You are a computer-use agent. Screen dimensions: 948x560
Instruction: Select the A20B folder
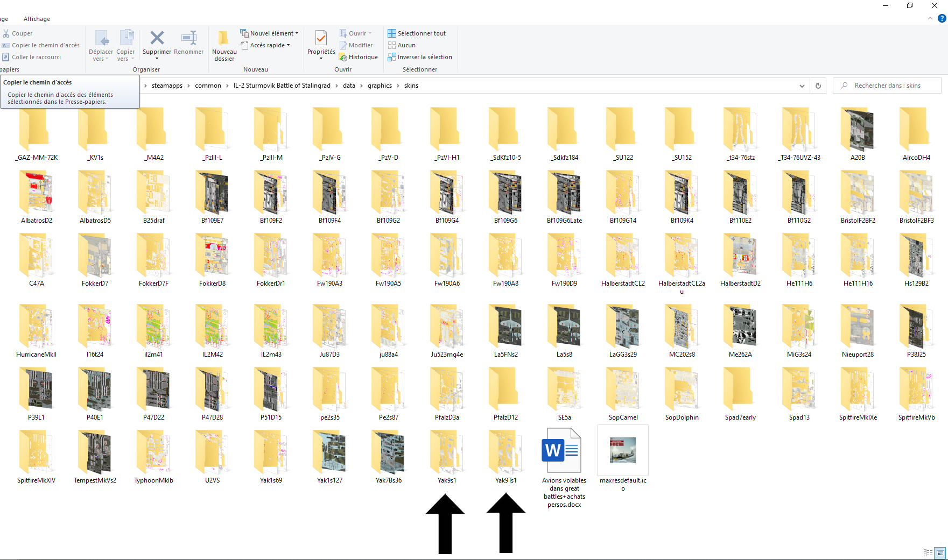click(858, 134)
